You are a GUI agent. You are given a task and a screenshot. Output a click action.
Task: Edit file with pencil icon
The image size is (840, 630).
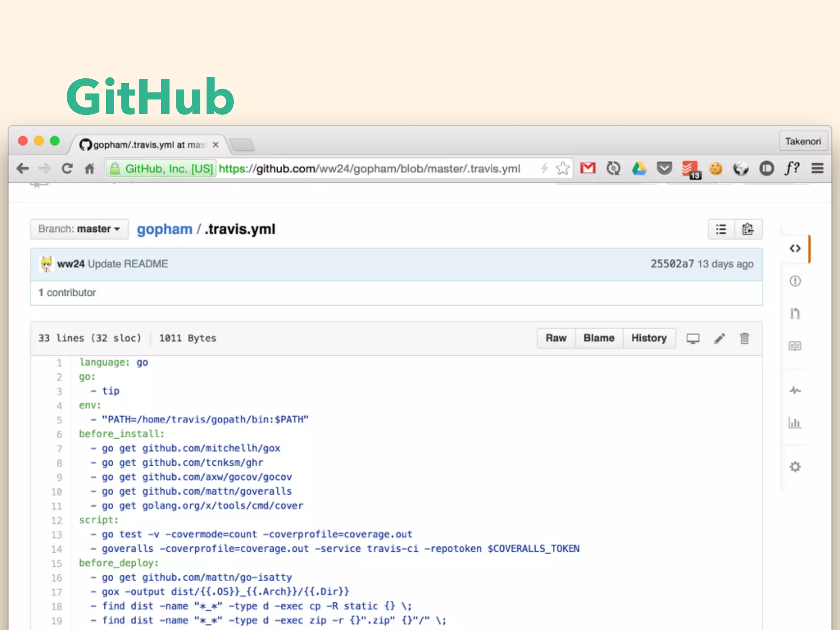[x=719, y=338]
